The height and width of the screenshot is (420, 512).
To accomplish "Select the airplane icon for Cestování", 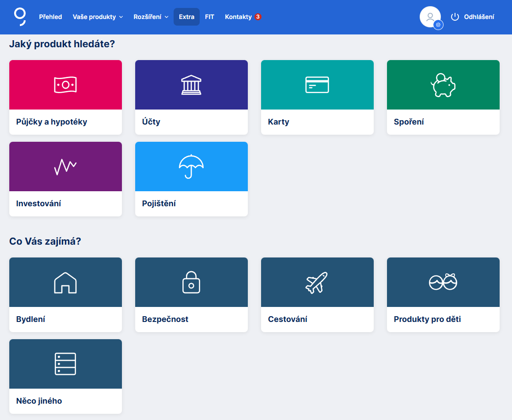I will [x=317, y=282].
